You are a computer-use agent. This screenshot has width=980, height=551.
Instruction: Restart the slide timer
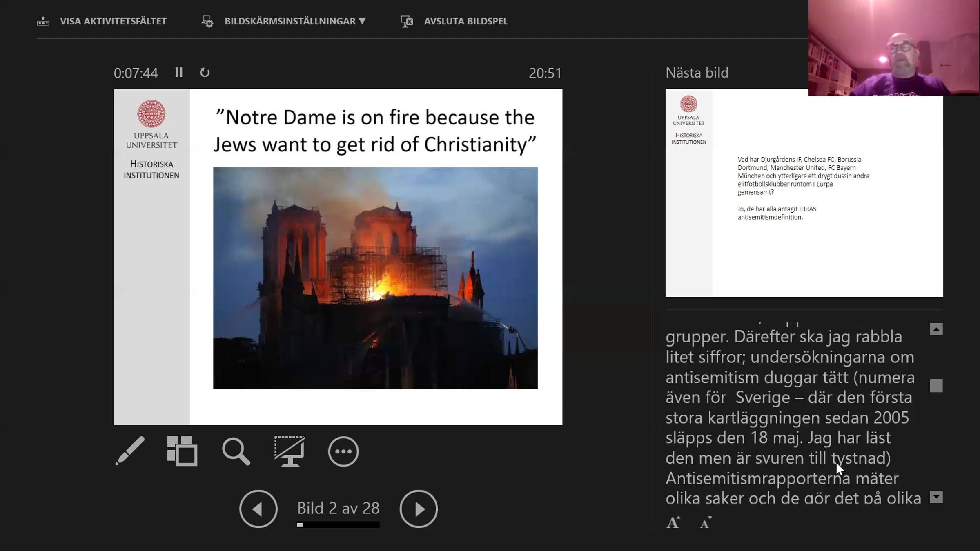click(x=205, y=73)
